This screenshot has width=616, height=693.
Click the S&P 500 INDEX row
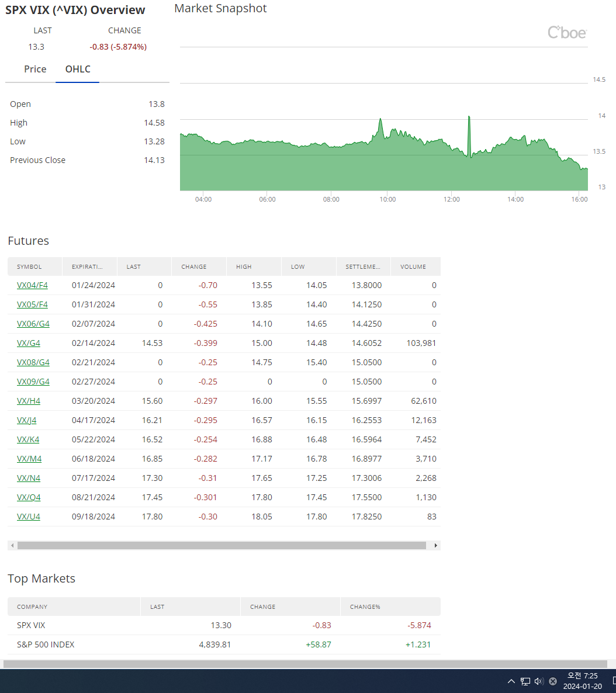point(224,645)
